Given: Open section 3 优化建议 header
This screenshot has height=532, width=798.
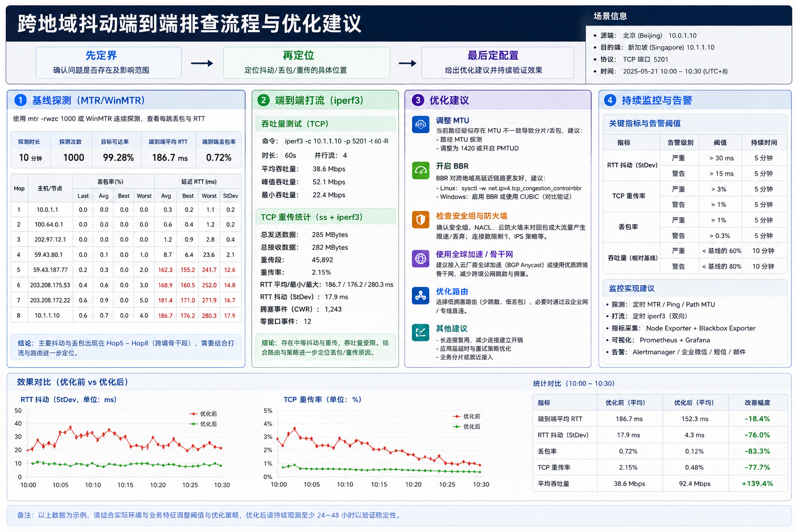Looking at the screenshot, I should [498, 100].
